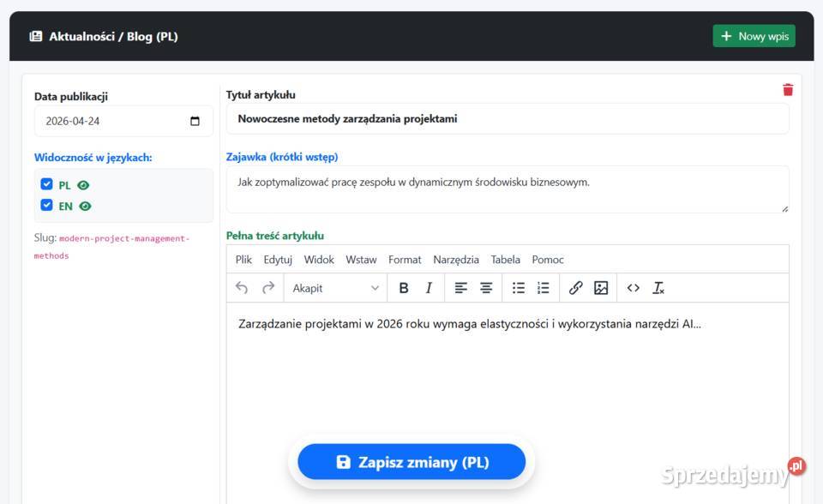The width and height of the screenshot is (823, 504).
Task: Open the insert link tool
Action: tap(575, 288)
